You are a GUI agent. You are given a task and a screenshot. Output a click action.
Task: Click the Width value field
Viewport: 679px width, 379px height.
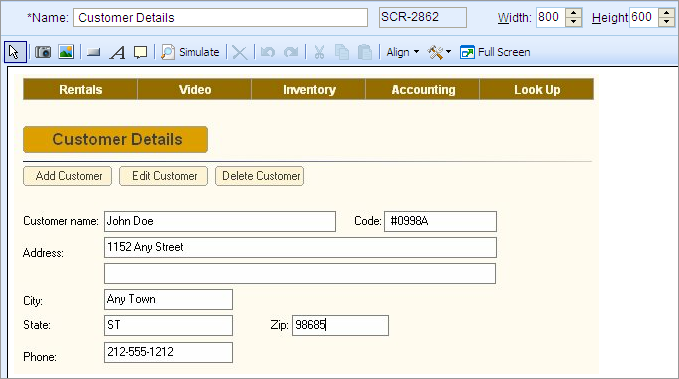(551, 17)
